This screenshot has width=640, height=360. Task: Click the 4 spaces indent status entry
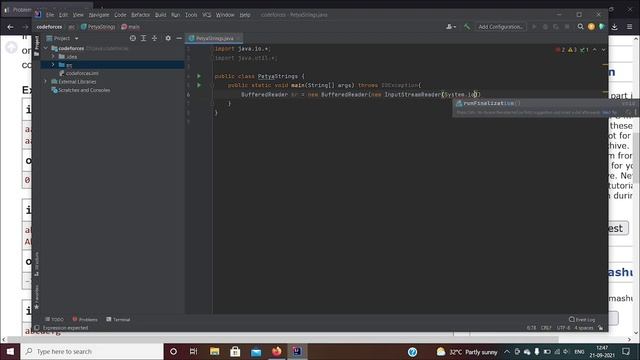click(584, 327)
